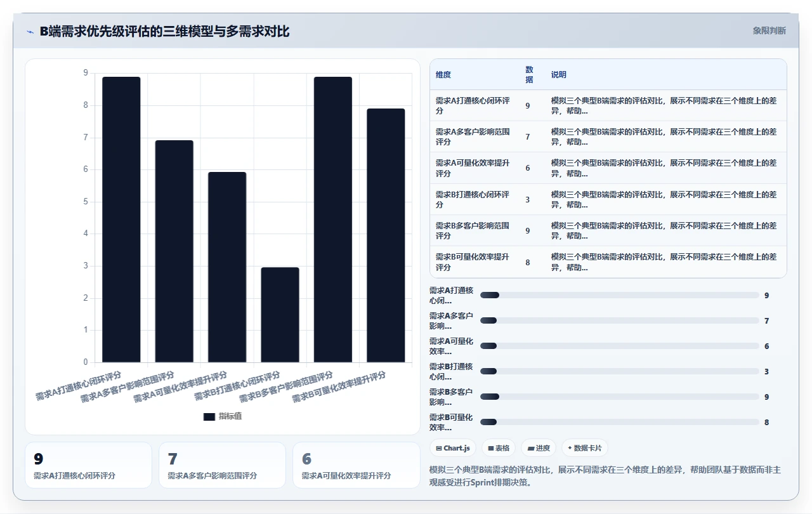Image resolution: width=812 pixels, height=514 pixels.
Task: Select table row 需求A可量化效率提升评分
Action: click(x=608, y=168)
